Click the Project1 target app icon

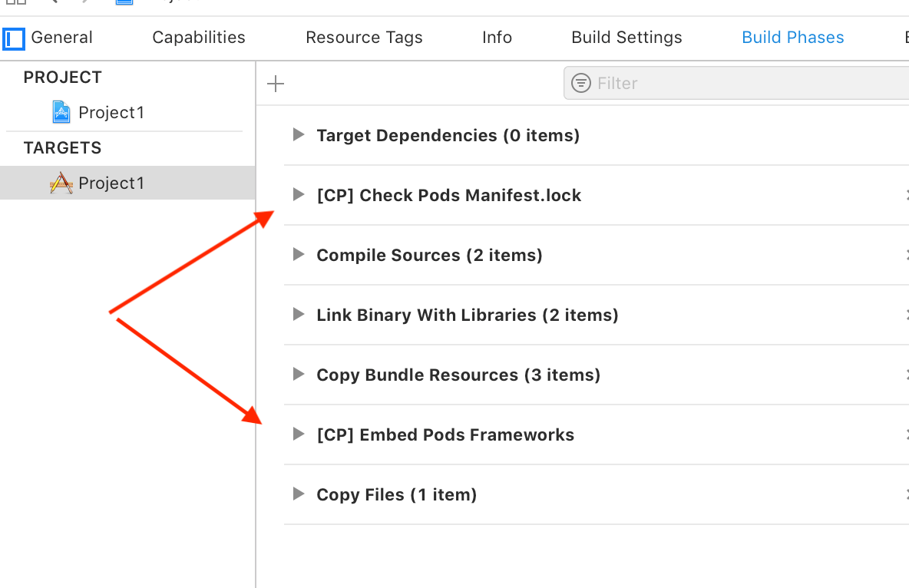pos(61,183)
